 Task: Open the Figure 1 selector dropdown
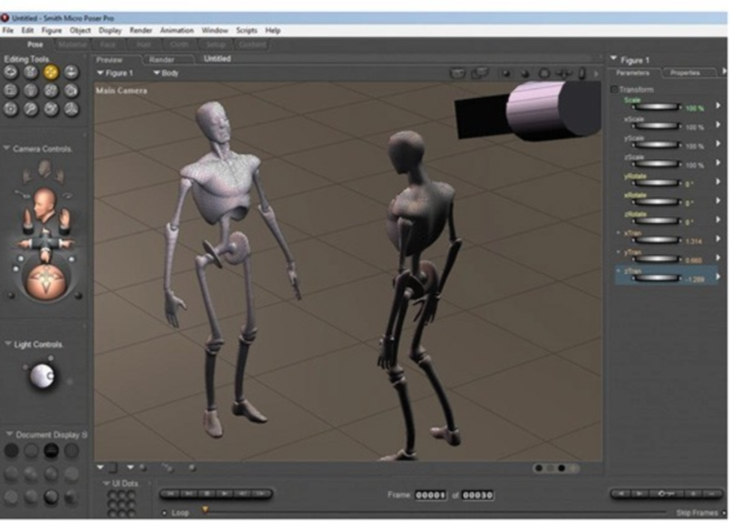(115, 73)
